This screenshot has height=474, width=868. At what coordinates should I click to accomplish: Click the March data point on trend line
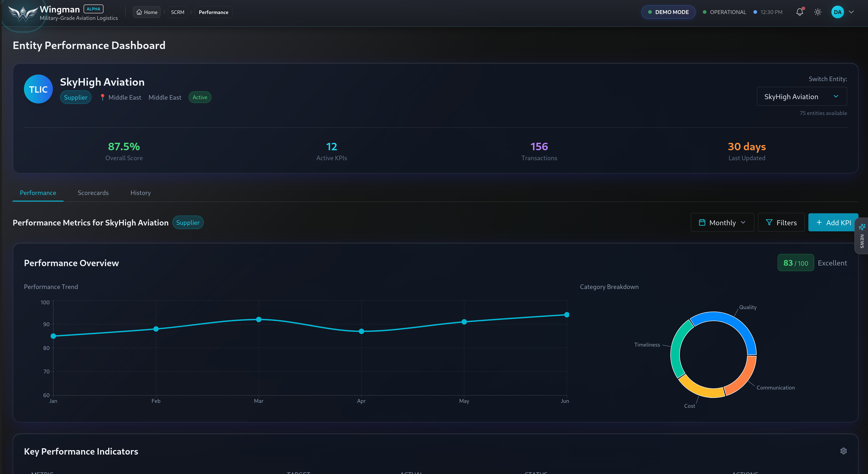(258, 319)
